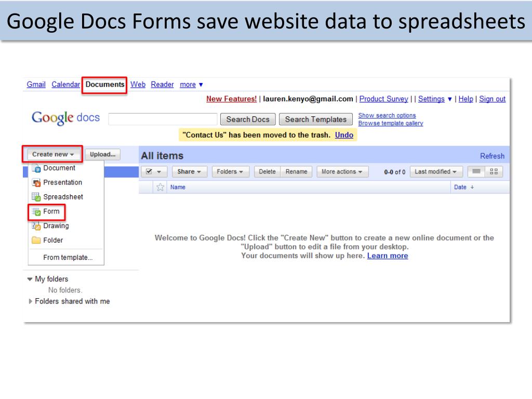532x399 pixels.
Task: Sort by the Name column header
Action: (178, 187)
